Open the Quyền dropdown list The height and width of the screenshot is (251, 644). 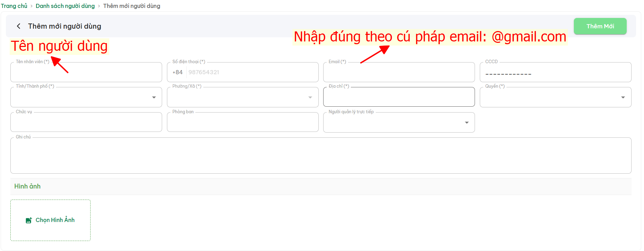pyautogui.click(x=623, y=97)
